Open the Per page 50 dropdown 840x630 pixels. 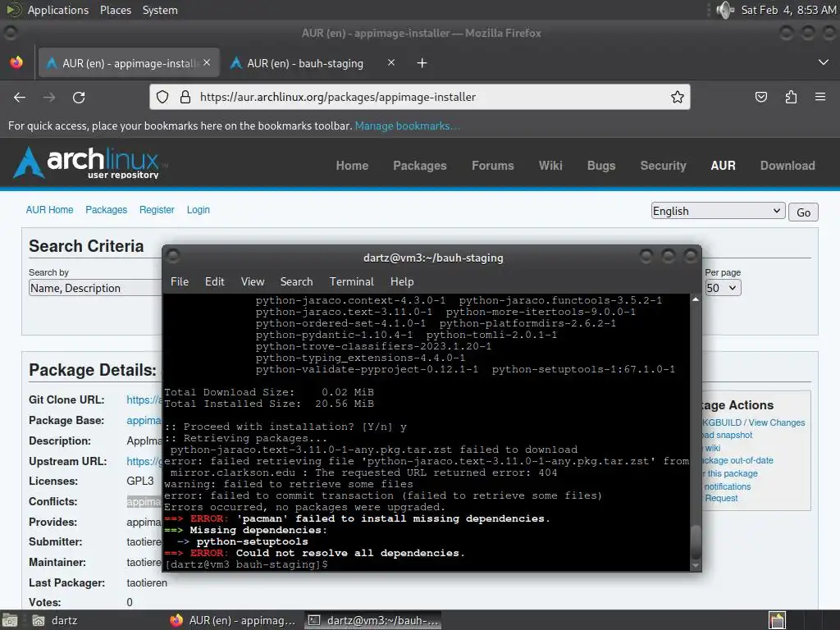coord(723,288)
